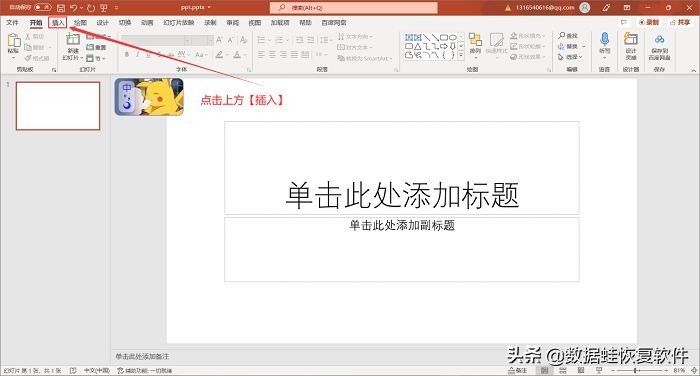Click the Undo arrow icon

(74, 8)
